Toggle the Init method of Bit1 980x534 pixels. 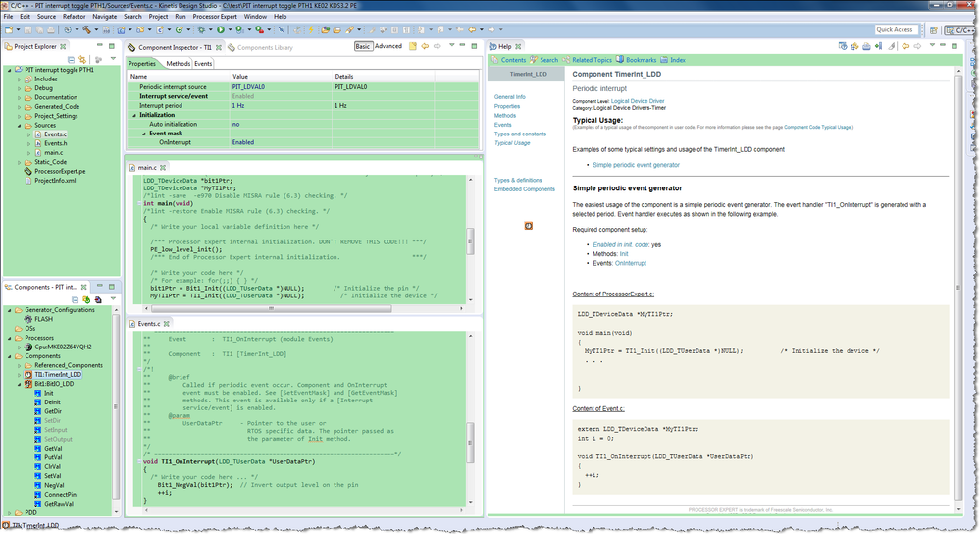[x=38, y=394]
